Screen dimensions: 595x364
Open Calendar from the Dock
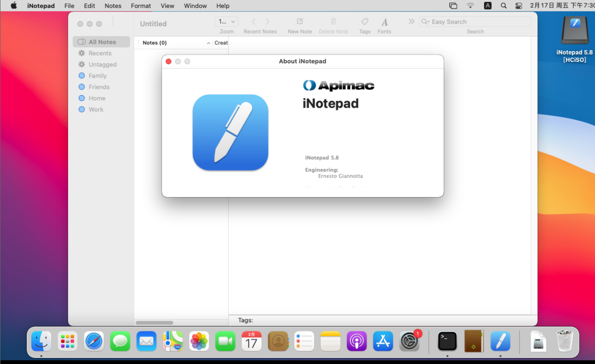tap(252, 342)
